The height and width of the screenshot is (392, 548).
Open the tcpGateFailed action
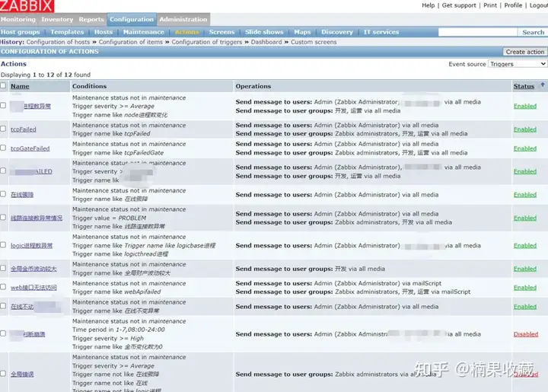30,148
